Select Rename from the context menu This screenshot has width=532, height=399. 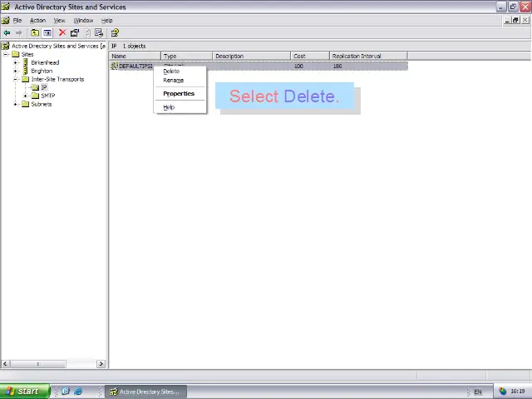[180, 81]
